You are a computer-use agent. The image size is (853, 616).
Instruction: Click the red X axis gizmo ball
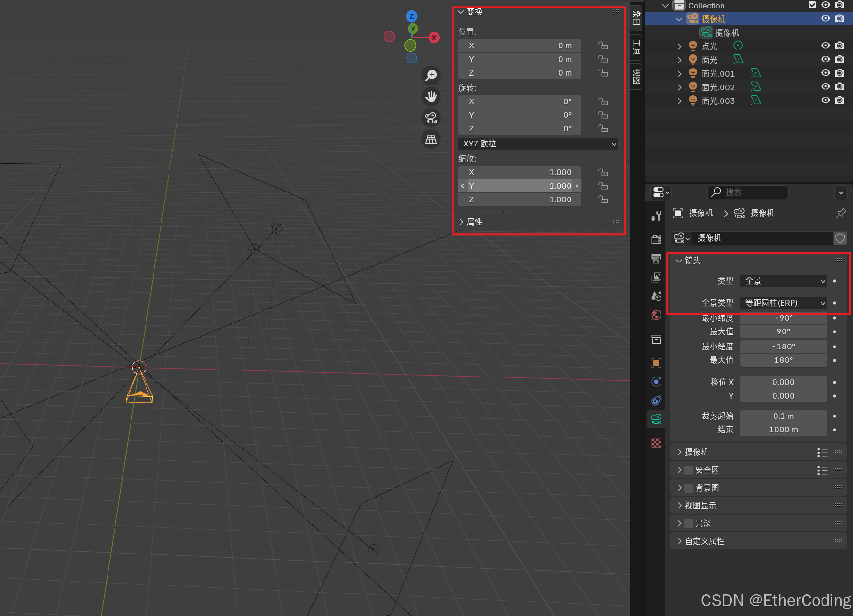tap(434, 38)
